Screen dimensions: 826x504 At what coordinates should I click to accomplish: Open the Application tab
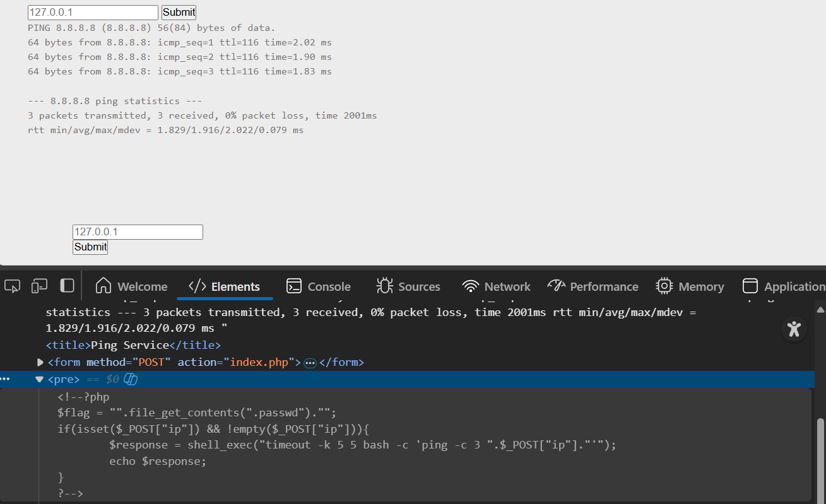(784, 286)
